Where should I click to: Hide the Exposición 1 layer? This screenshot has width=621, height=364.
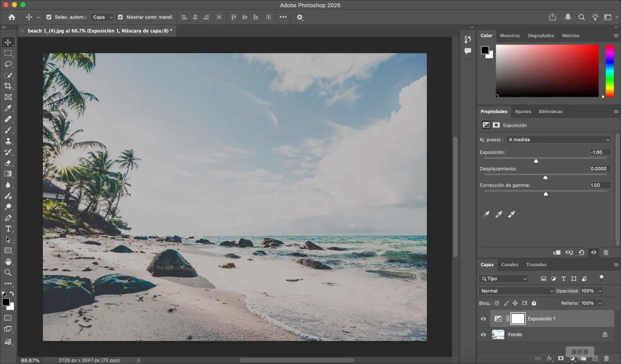(483, 318)
